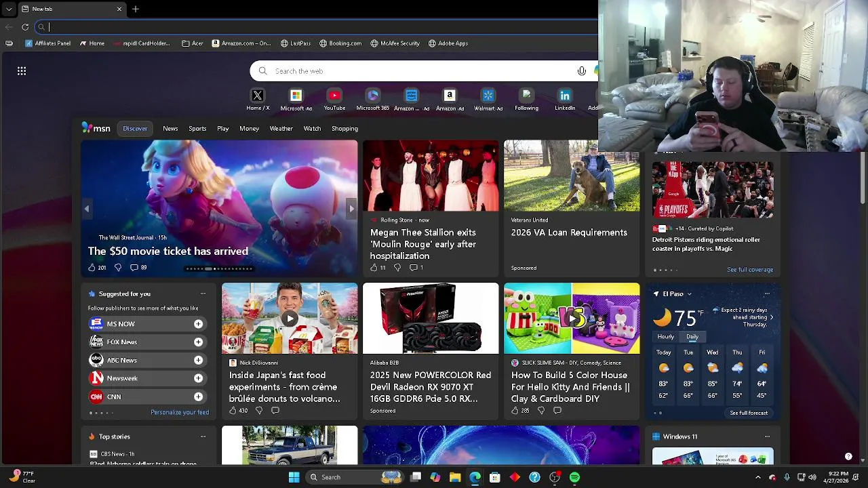Open comments on Japan fast food article
The width and height of the screenshot is (868, 488).
click(275, 410)
